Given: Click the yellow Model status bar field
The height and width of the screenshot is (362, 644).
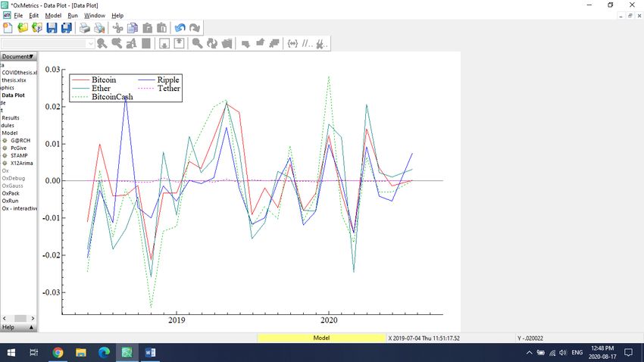Looking at the screenshot, I should coord(321,339).
